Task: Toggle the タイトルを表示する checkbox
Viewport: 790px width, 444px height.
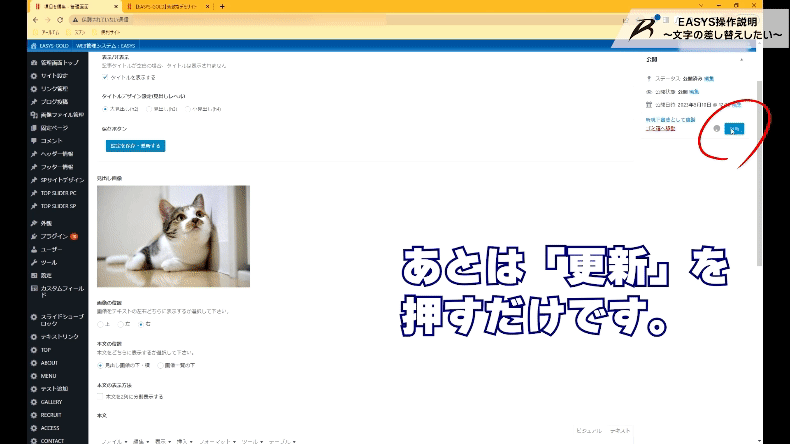Action: [105, 77]
